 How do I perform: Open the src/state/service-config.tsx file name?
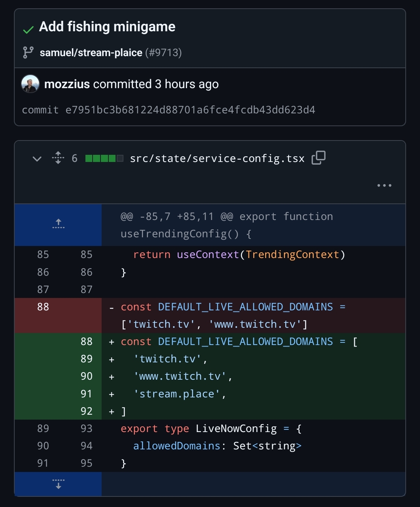pyautogui.click(x=217, y=159)
